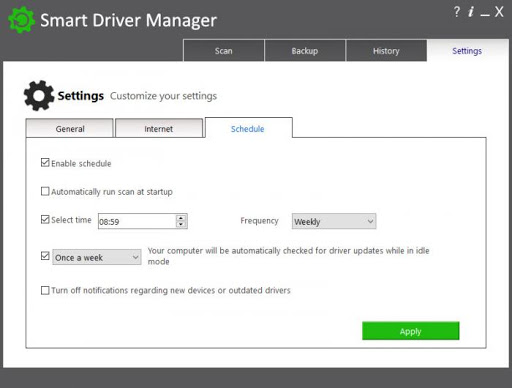This screenshot has height=388, width=512.
Task: Decrease scheduled time with the down arrow
Action: tap(181, 224)
